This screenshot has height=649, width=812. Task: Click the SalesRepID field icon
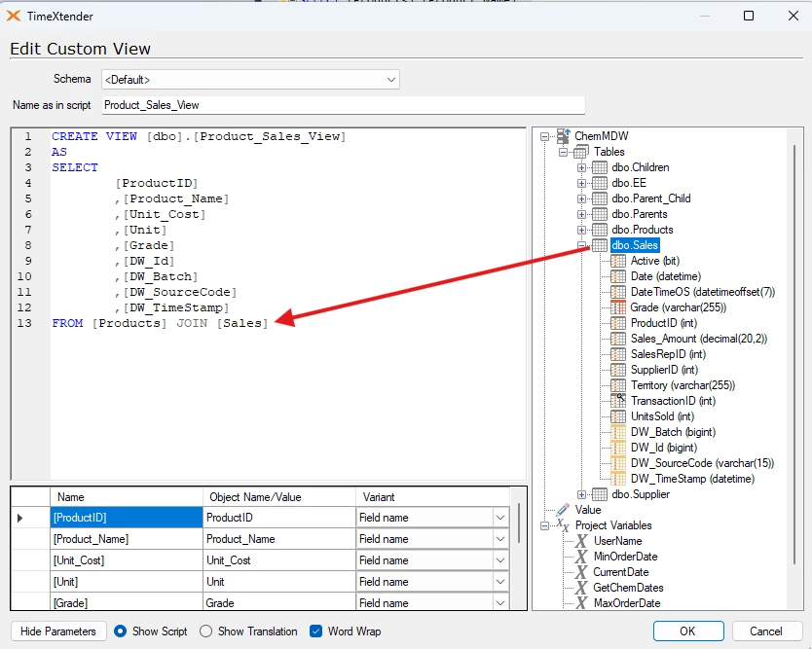point(618,354)
